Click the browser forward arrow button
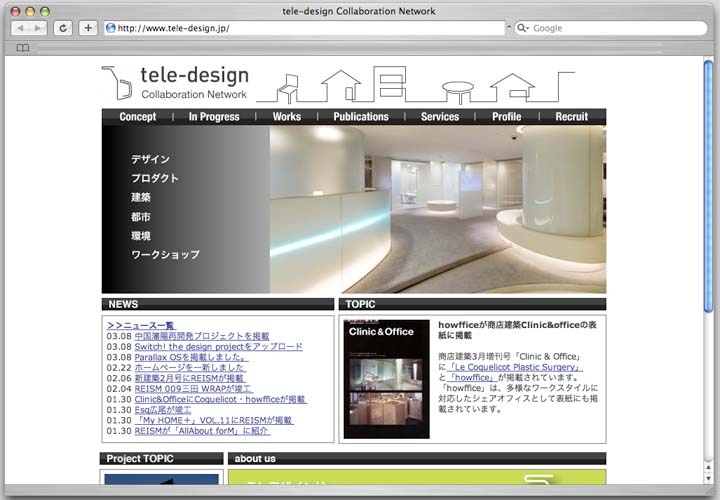 [40, 28]
